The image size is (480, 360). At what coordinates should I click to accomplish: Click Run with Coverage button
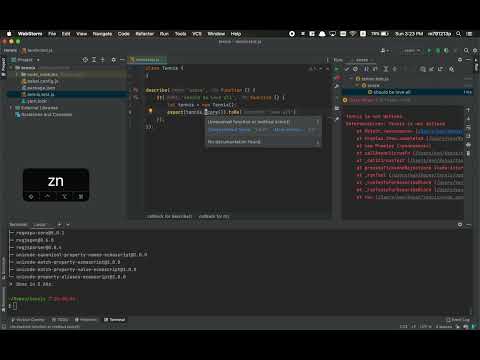pyautogui.click(x=447, y=51)
